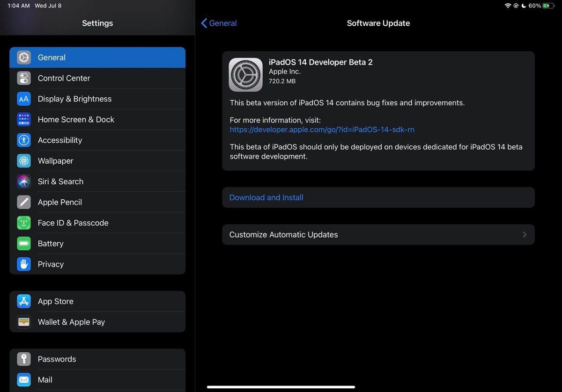This screenshot has width=562, height=392.
Task: Click the Wi-Fi icon in status bar
Action: click(x=508, y=6)
